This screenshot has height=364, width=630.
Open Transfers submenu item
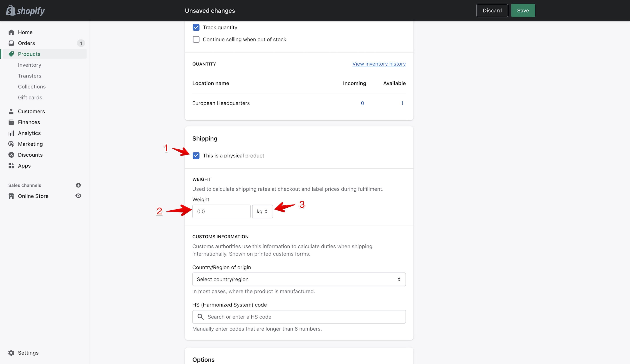coord(30,76)
